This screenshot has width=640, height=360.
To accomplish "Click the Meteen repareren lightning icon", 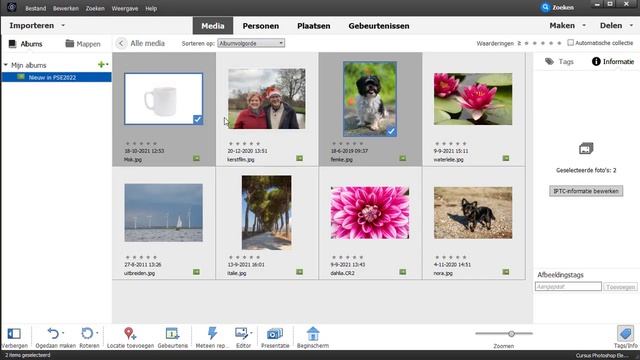I will coord(212,333).
